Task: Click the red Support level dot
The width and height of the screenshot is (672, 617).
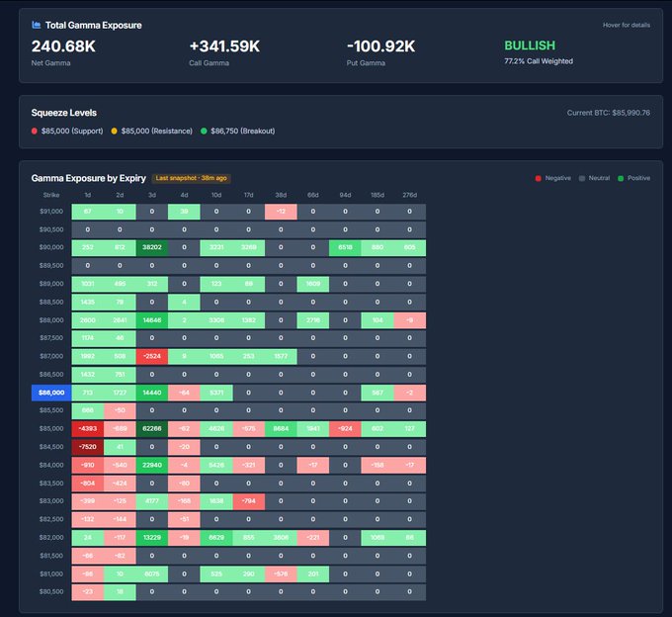Action: tap(35, 131)
